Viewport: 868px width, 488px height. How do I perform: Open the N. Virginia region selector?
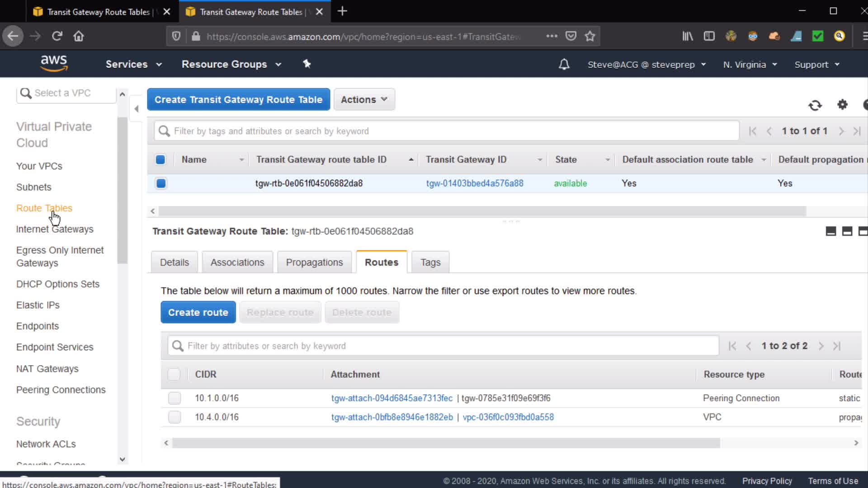click(750, 65)
